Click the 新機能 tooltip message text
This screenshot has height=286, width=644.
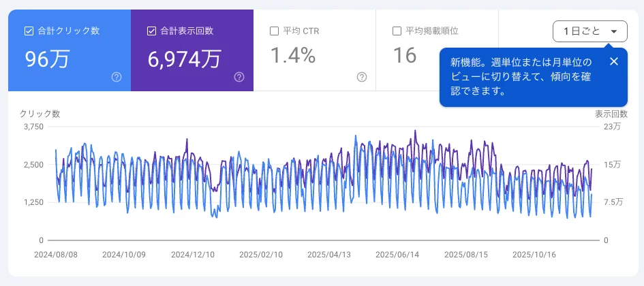pyautogui.click(x=521, y=77)
